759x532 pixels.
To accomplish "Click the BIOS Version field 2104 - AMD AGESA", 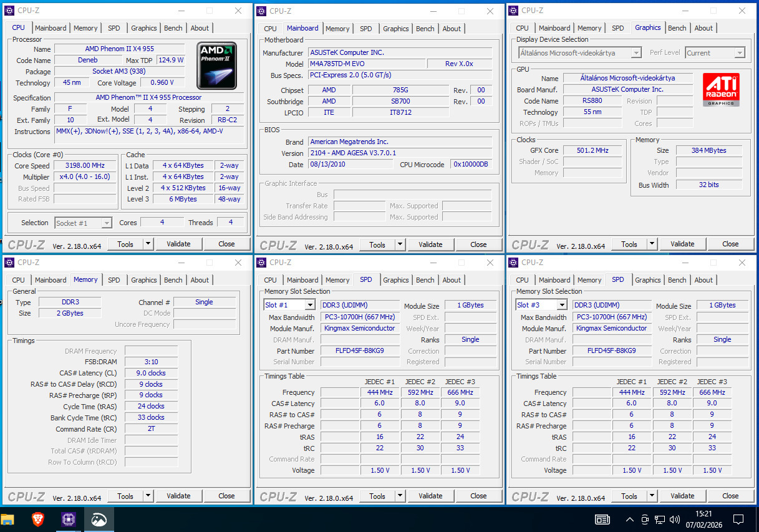I will coord(400,153).
